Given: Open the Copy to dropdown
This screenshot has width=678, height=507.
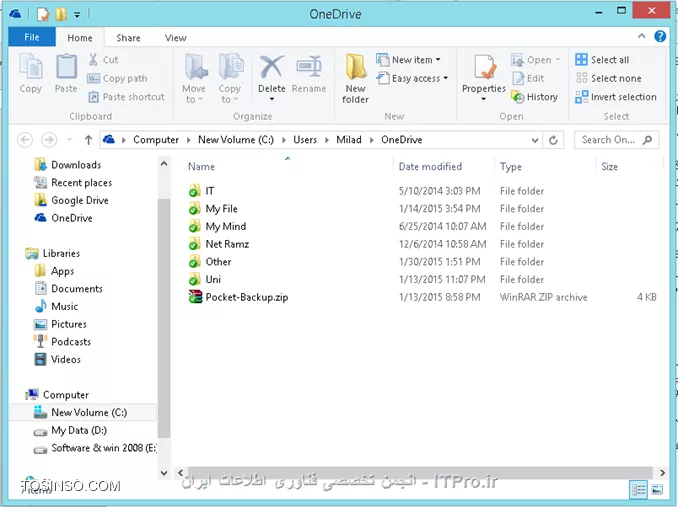Looking at the screenshot, I should tap(229, 79).
